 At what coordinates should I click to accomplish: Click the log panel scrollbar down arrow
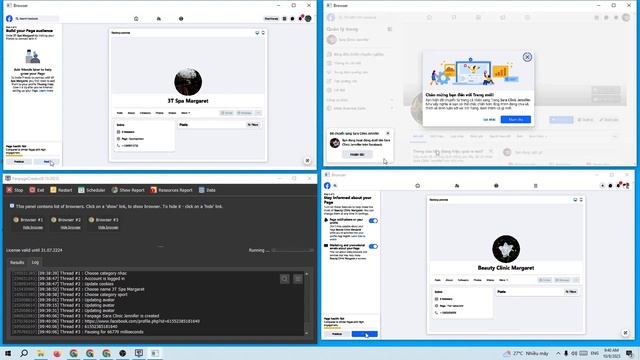(x=307, y=333)
